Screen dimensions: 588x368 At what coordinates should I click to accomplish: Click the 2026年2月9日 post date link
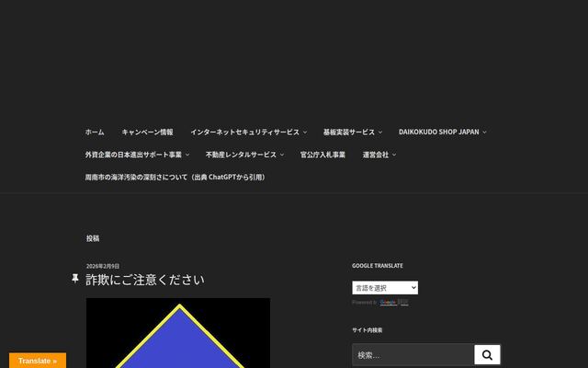pos(103,266)
